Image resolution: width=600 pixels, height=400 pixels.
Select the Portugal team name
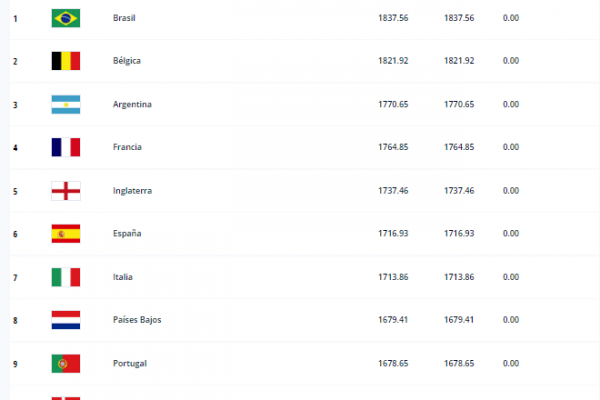[130, 363]
